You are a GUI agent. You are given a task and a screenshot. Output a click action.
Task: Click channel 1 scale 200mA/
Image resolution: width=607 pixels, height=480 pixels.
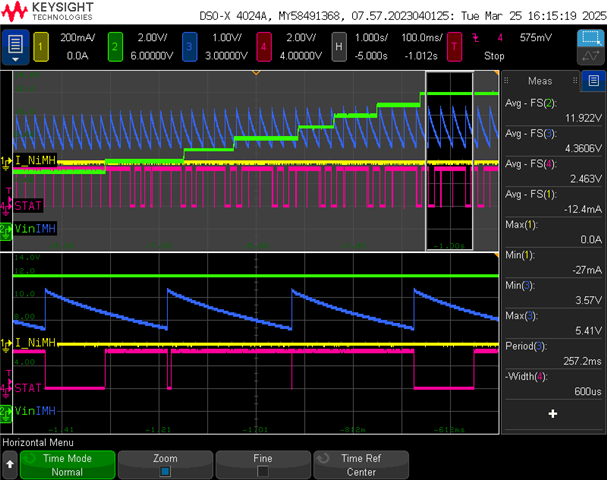pyautogui.click(x=77, y=38)
